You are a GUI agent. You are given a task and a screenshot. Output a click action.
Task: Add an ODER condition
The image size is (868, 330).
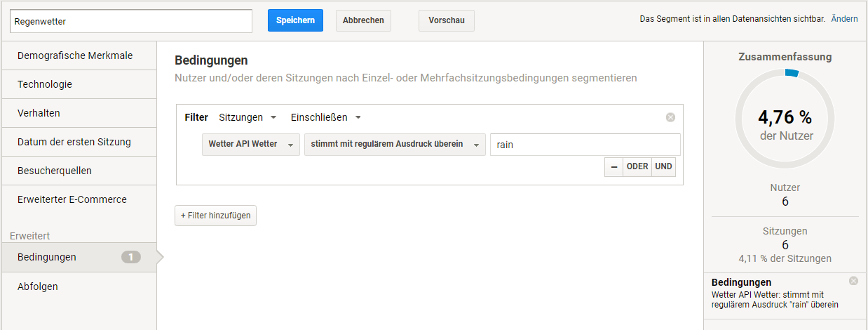(x=637, y=166)
